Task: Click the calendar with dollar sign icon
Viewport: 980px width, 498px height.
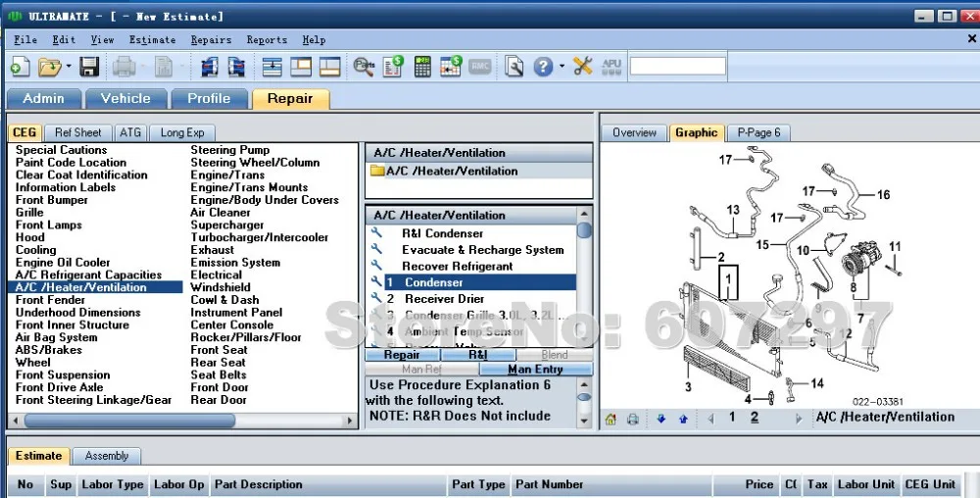Action: tap(451, 67)
